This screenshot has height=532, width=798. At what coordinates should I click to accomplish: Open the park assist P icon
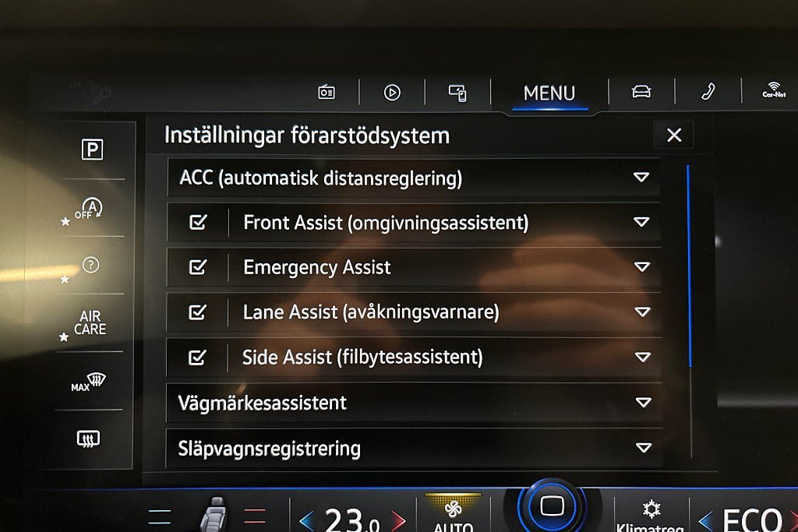92,150
